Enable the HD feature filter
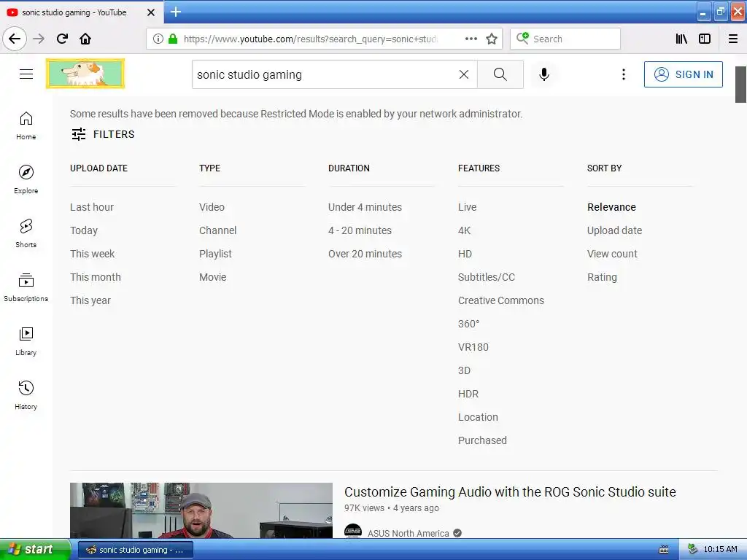747x560 pixels. pos(465,254)
